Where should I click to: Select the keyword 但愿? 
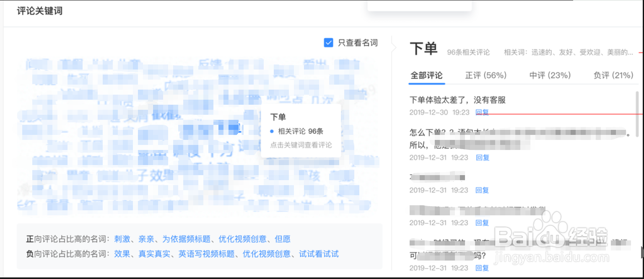coord(283,239)
